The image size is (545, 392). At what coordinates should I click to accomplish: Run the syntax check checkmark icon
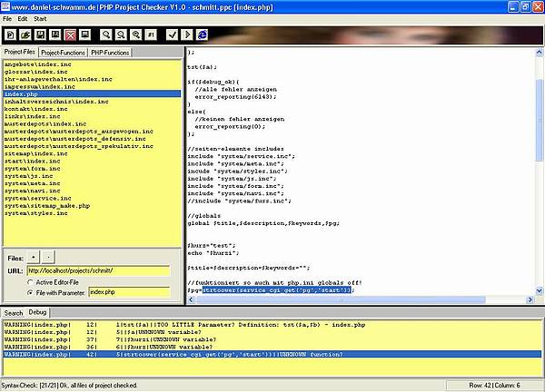tap(172, 34)
